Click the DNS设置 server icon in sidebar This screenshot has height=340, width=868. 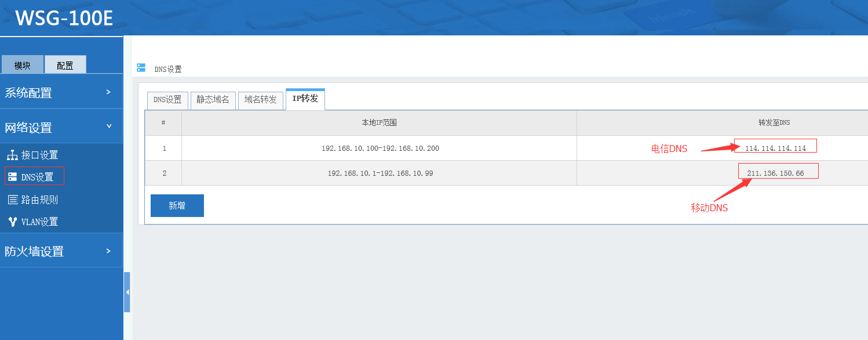click(x=12, y=177)
